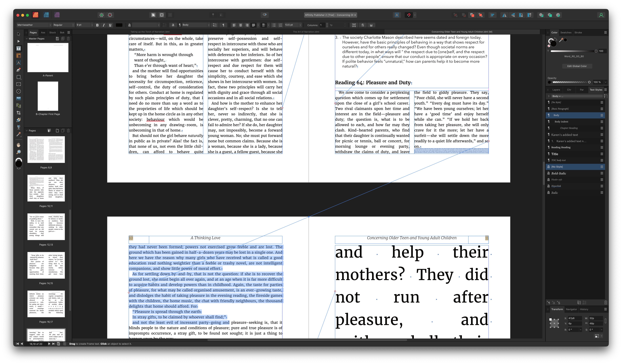This screenshot has height=364, width=622.
Task: Toggle bulleted list
Action: click(274, 25)
